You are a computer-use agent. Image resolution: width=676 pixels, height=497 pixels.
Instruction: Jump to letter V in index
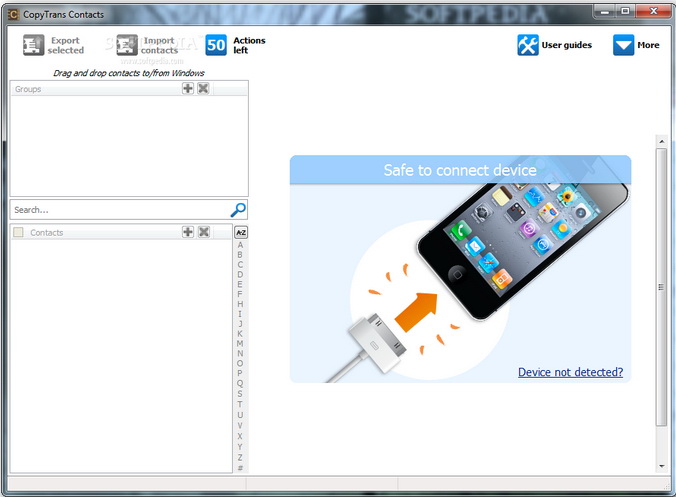click(x=240, y=425)
